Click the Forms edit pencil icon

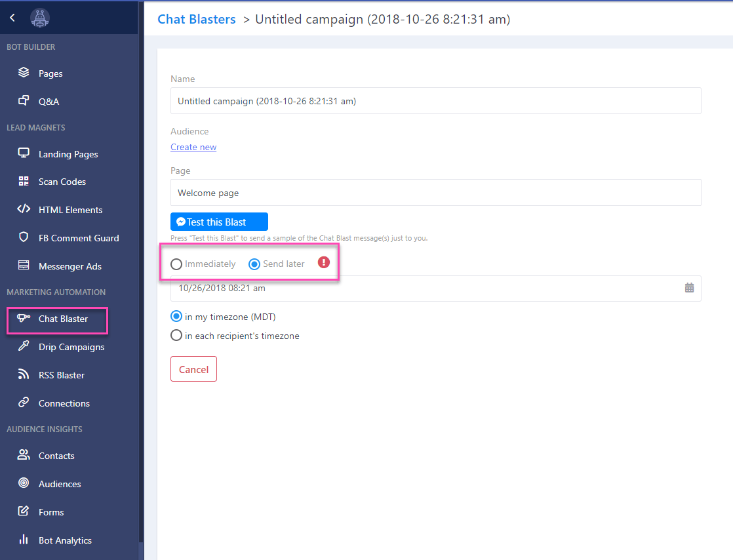point(24,511)
